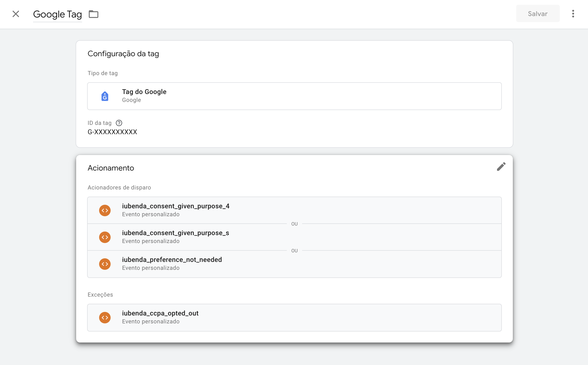This screenshot has height=365, width=588.
Task: Click the G-XXXXXXXXXX tag ID value
Action: click(112, 132)
